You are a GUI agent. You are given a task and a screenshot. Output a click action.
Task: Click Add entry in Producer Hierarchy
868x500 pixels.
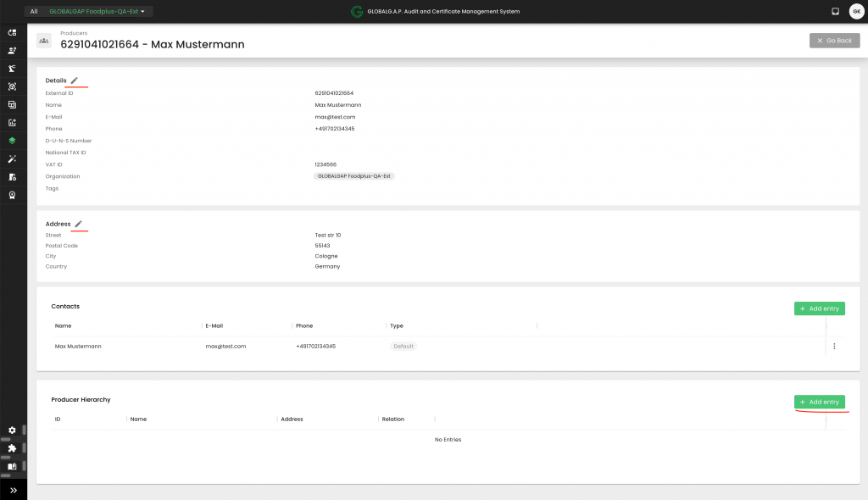click(819, 402)
